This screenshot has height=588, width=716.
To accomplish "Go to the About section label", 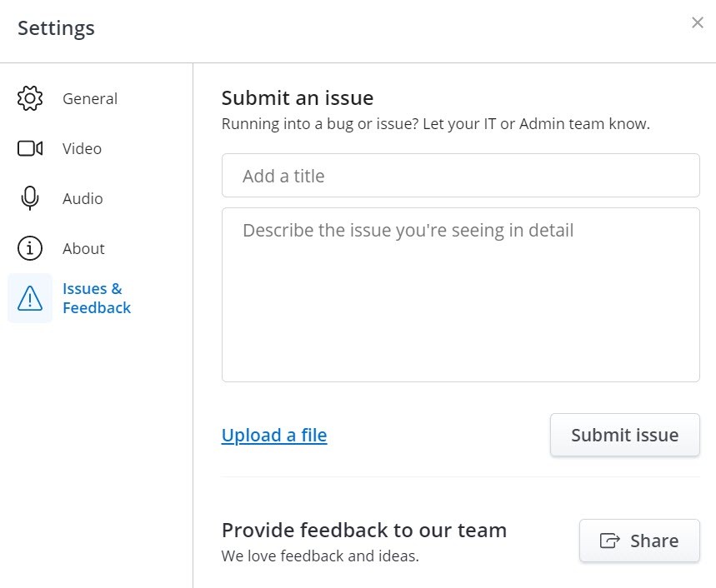I will (x=83, y=248).
